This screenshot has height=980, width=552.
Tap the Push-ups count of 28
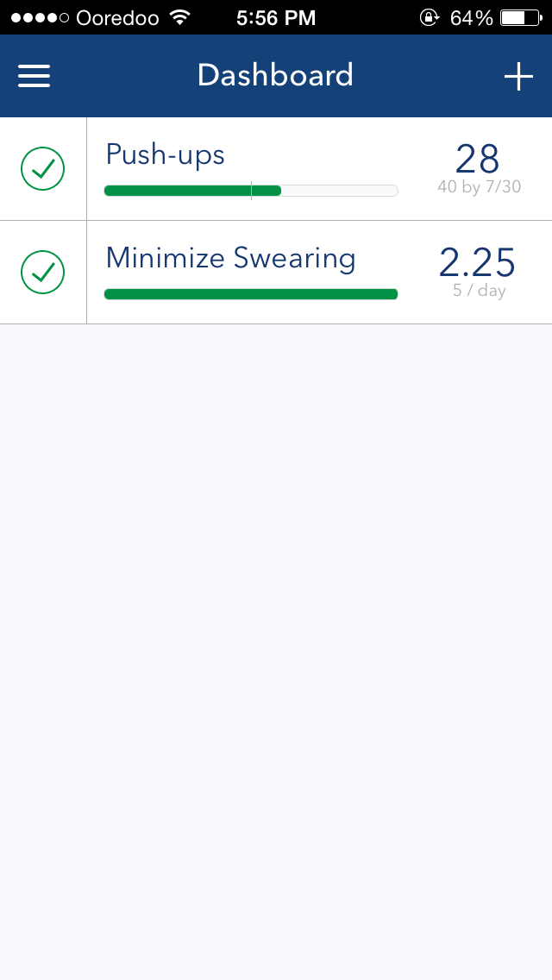(478, 159)
